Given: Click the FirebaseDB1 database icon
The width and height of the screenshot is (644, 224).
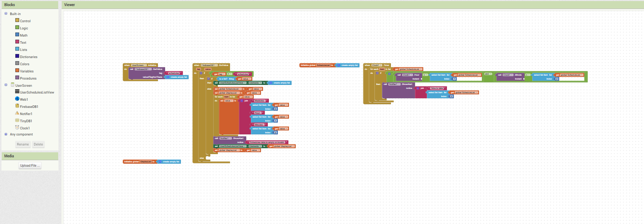Looking at the screenshot, I should [17, 106].
